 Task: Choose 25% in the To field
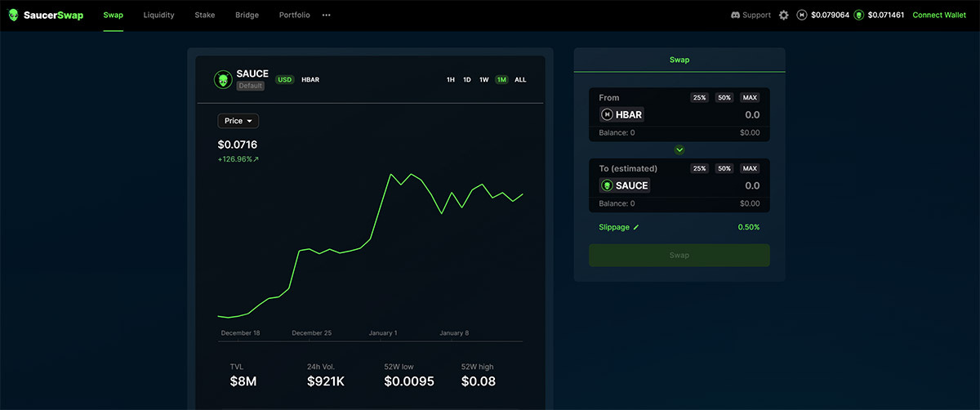tap(700, 168)
